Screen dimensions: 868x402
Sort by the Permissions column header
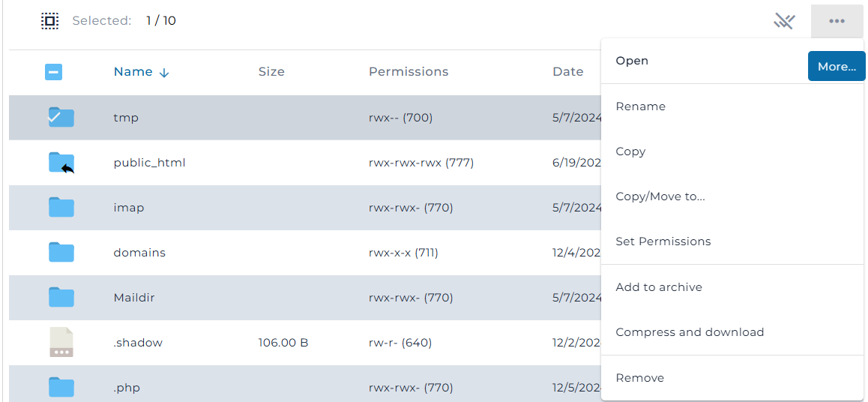click(409, 71)
